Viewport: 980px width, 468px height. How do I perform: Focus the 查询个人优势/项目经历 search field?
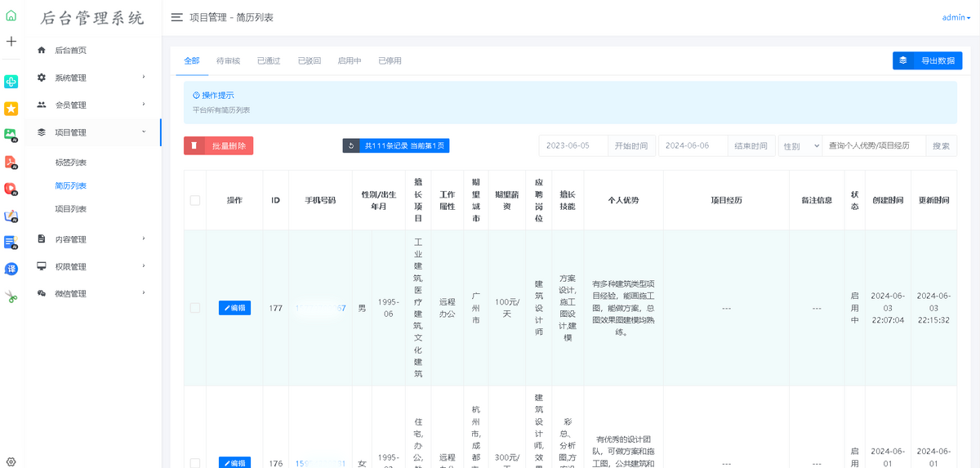pos(874,146)
